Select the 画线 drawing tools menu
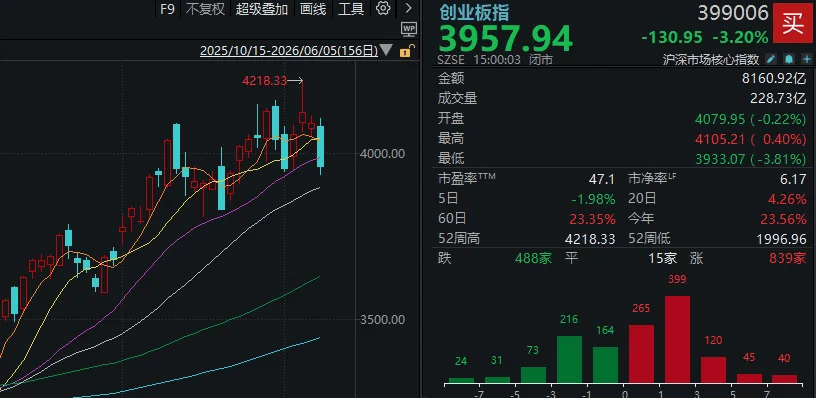This screenshot has width=816, height=398. click(313, 9)
